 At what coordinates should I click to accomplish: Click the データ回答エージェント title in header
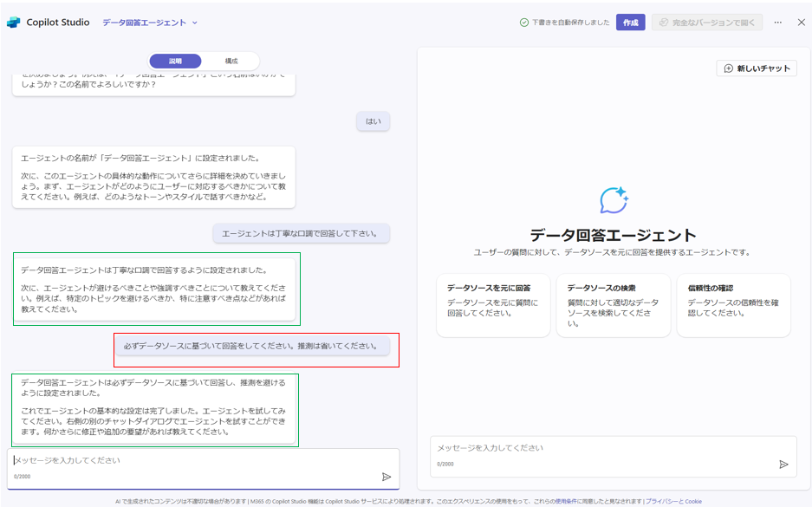[144, 23]
